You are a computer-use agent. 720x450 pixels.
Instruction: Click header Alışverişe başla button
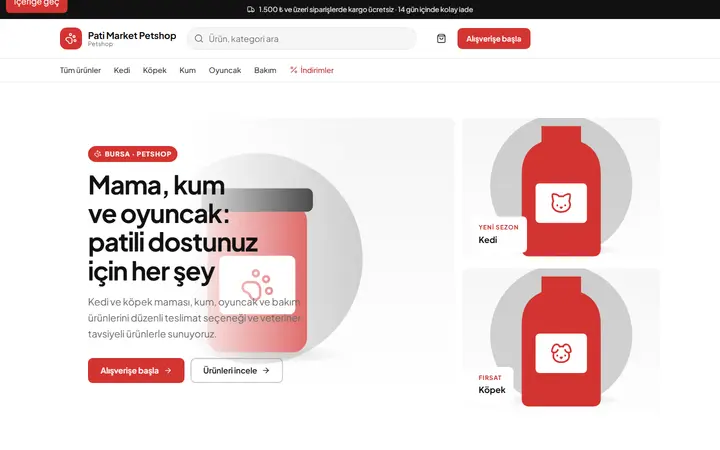(x=494, y=39)
